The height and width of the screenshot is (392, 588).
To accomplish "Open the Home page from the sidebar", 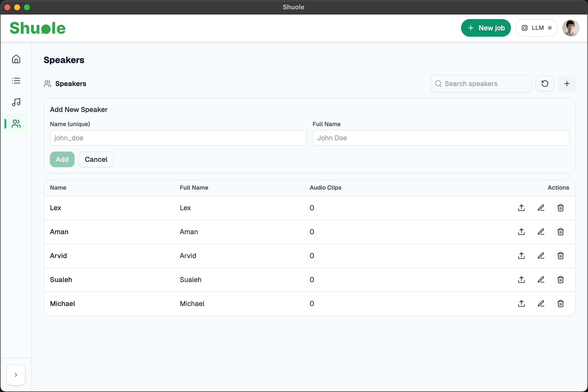I will (x=16, y=59).
